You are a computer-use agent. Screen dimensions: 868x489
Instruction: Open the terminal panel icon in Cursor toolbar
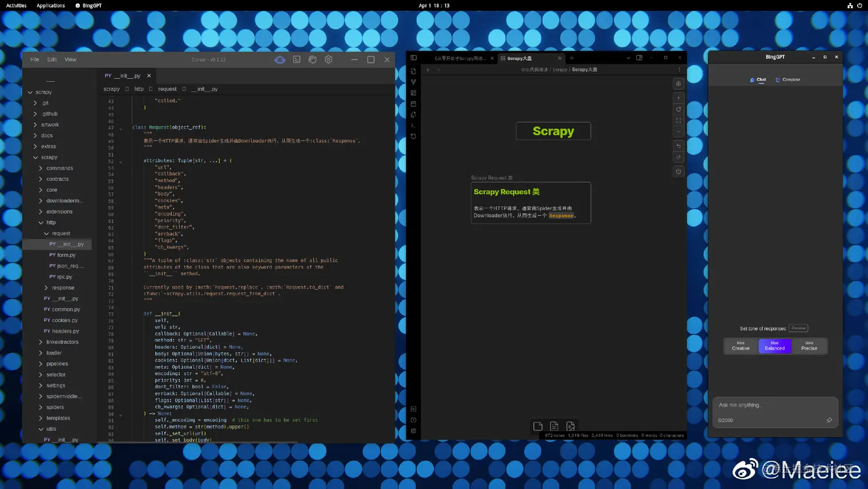(x=296, y=59)
